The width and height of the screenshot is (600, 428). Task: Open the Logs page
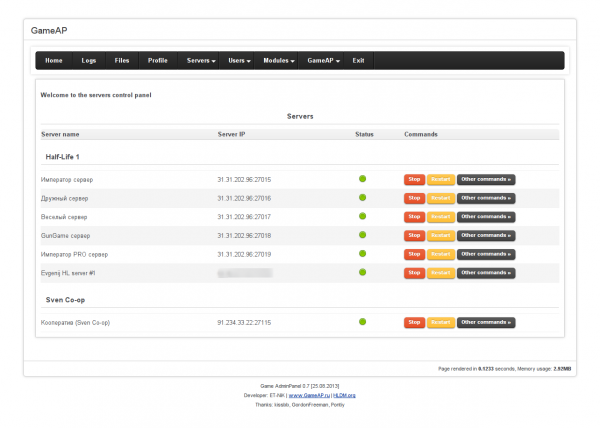88,60
